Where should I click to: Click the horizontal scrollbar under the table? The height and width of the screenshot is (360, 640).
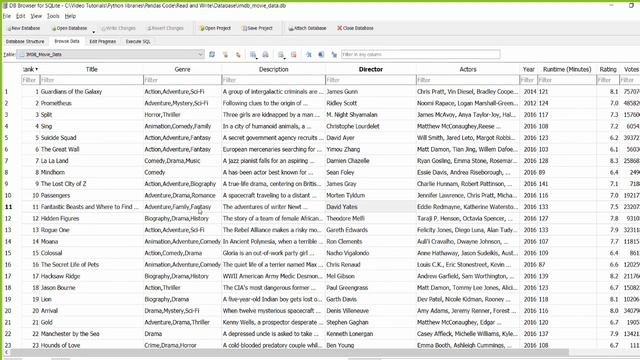[x=290, y=352]
